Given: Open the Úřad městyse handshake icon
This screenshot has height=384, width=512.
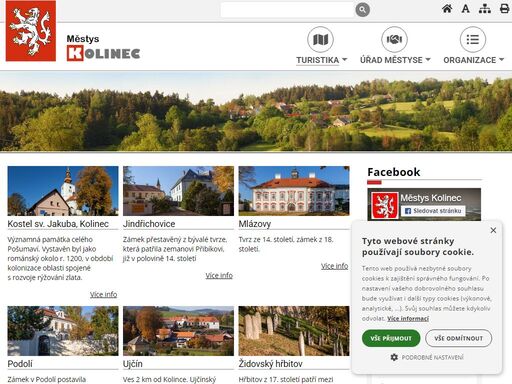Looking at the screenshot, I should 394,39.
